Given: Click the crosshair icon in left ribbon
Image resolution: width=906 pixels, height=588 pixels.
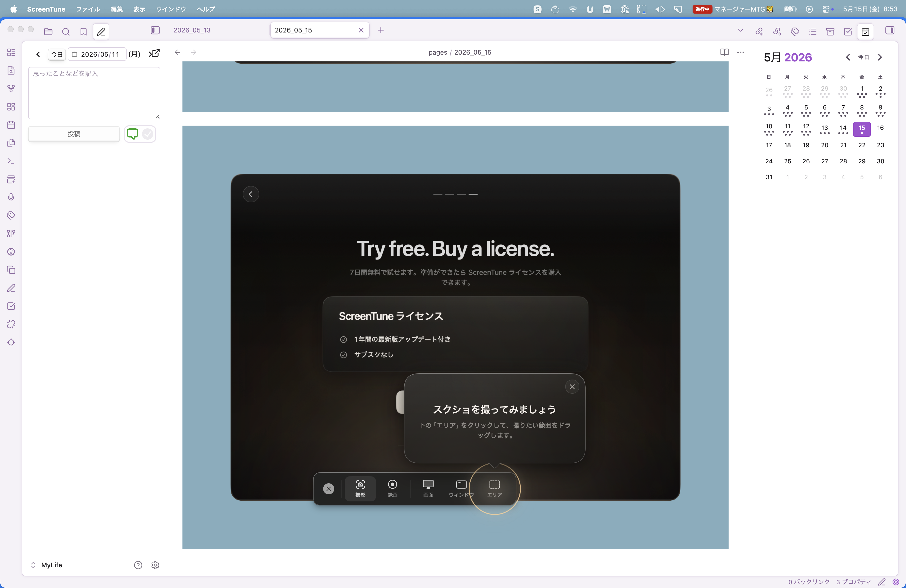Looking at the screenshot, I should tap(11, 342).
